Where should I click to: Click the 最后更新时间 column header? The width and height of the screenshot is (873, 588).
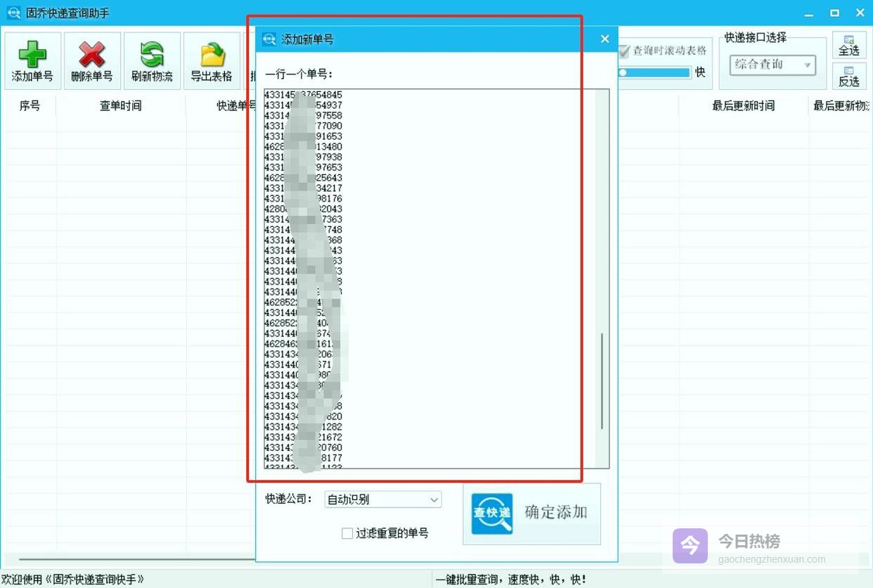(x=743, y=106)
